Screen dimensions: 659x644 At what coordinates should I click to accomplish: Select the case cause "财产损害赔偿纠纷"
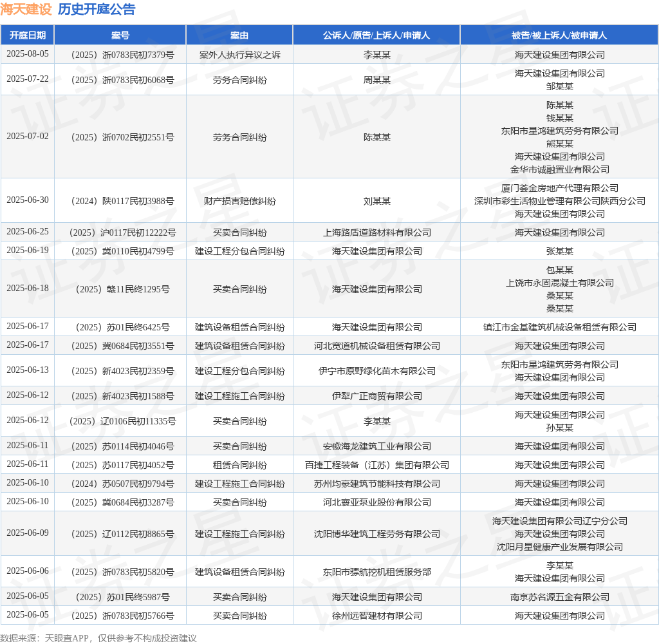239,201
